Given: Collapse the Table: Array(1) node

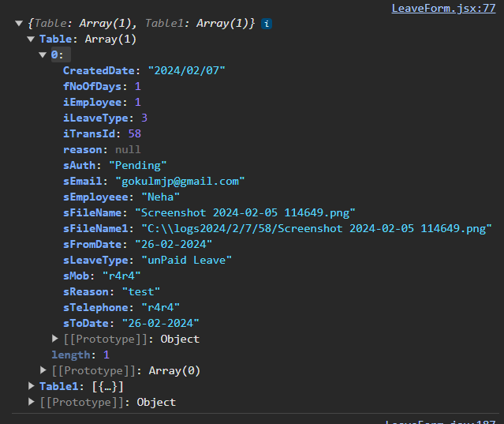Looking at the screenshot, I should [31, 39].
